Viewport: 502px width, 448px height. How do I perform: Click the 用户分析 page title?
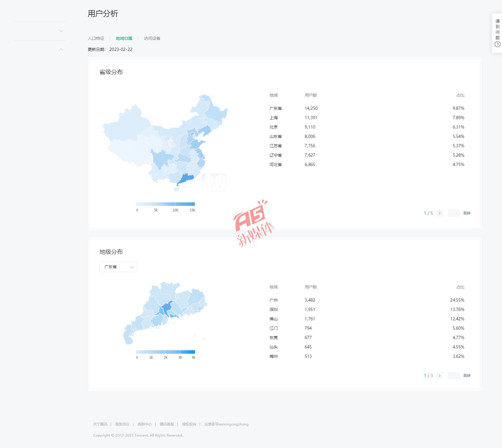coord(103,13)
